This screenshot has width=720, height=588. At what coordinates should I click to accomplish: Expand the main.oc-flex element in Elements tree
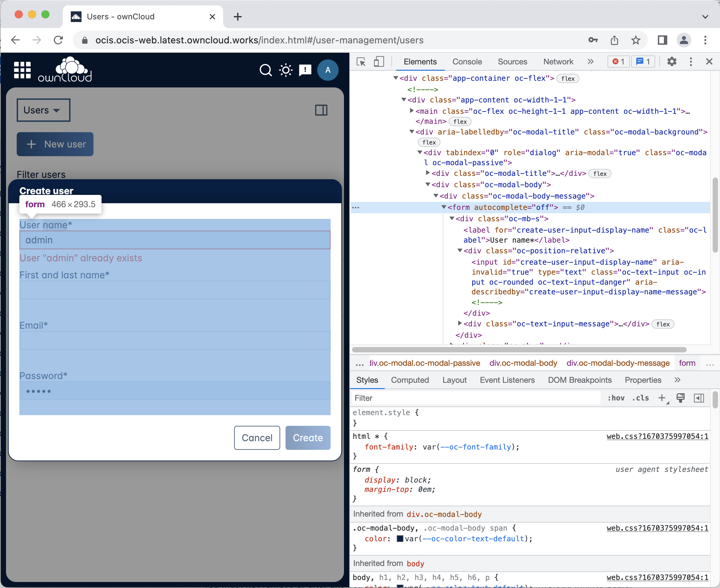pyautogui.click(x=411, y=111)
